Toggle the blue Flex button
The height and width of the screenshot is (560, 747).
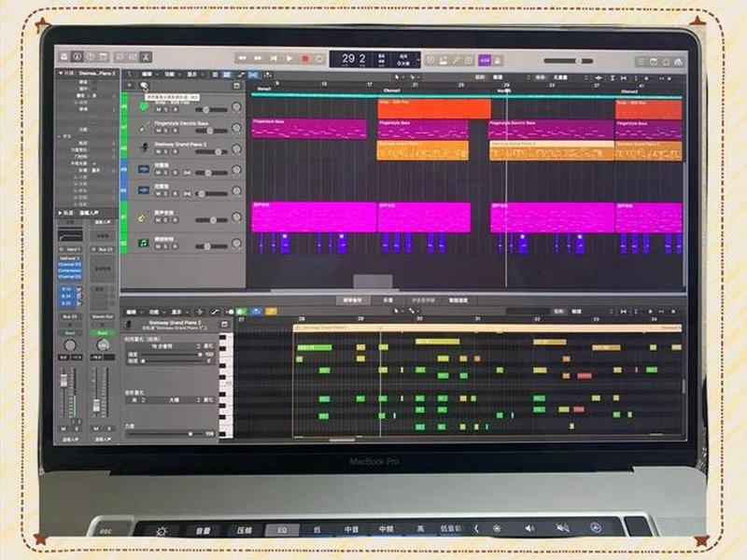253,76
